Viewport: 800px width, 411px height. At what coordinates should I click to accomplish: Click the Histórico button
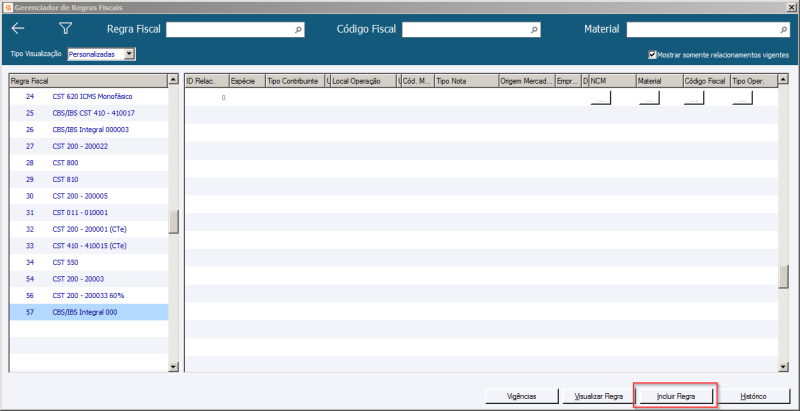click(x=753, y=396)
